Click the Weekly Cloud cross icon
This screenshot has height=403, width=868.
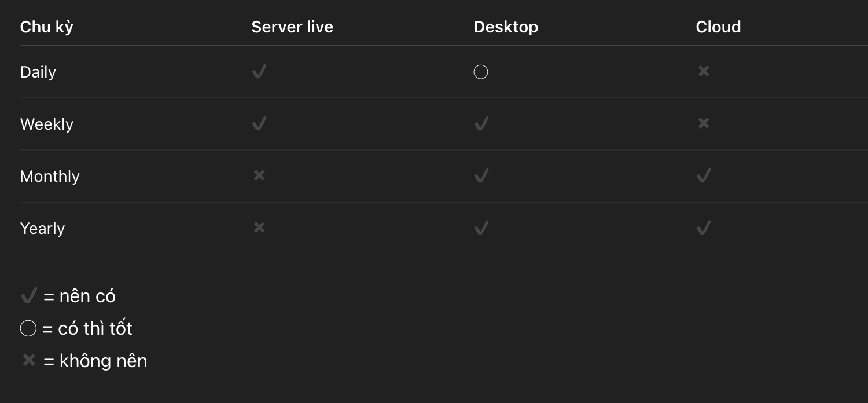point(704,123)
